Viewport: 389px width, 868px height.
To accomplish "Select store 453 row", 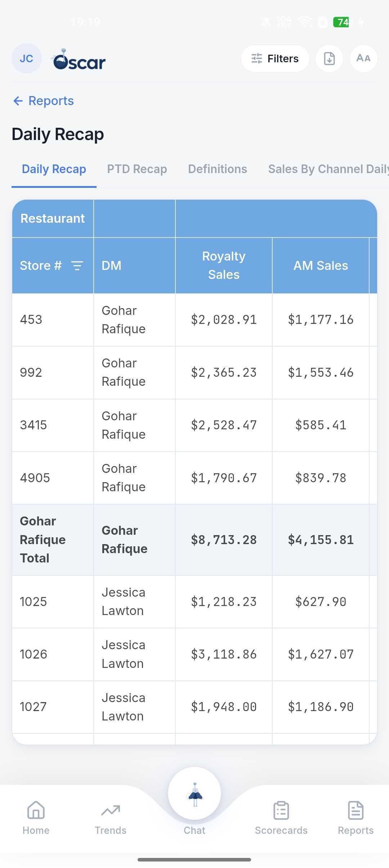I will [194, 320].
